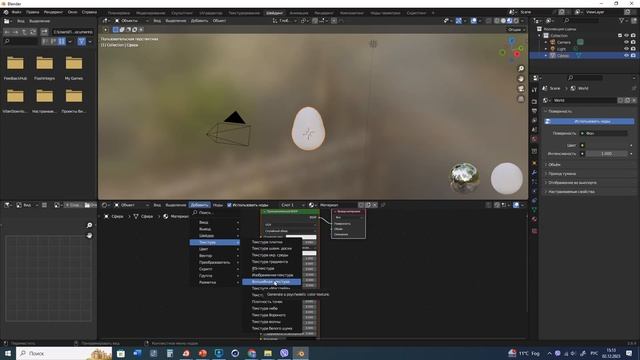The image size is (640, 360).
Task: Open the Объект mode dropdown in viewport header
Action: [x=131, y=20]
